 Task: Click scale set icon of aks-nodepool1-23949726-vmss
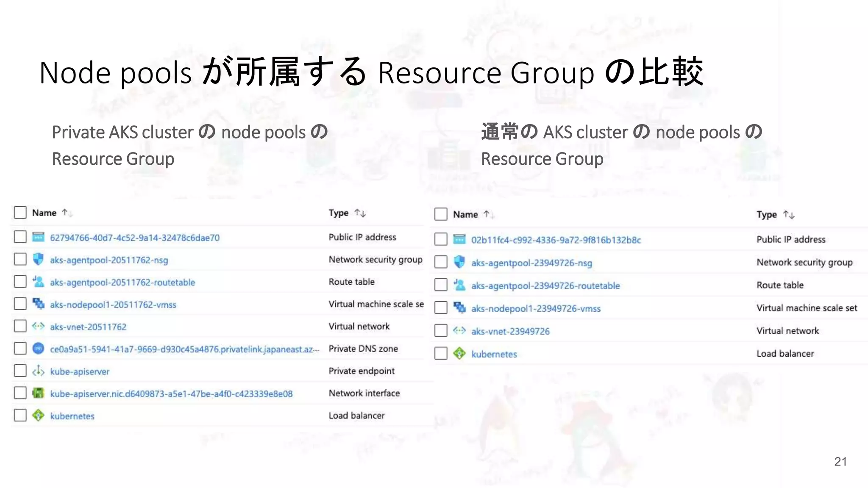[x=459, y=308]
